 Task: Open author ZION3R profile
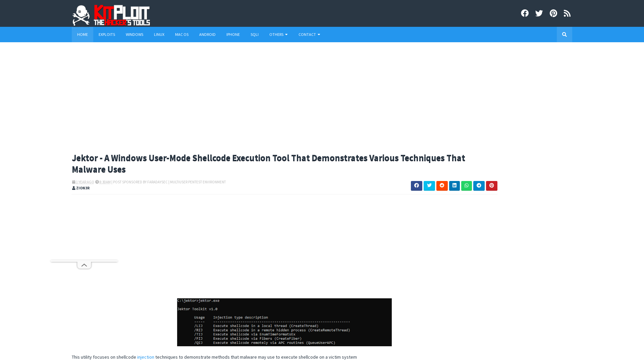(83, 188)
